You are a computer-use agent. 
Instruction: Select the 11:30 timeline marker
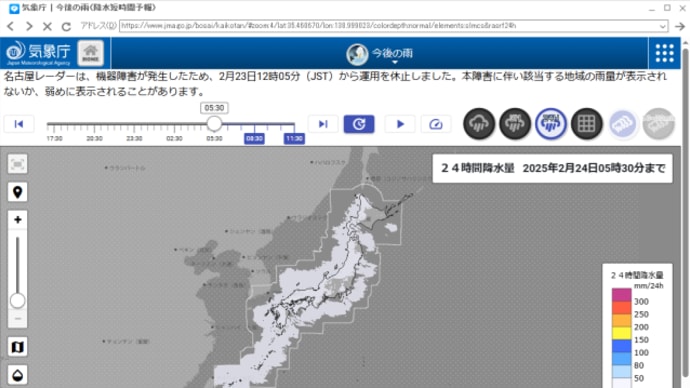point(294,139)
